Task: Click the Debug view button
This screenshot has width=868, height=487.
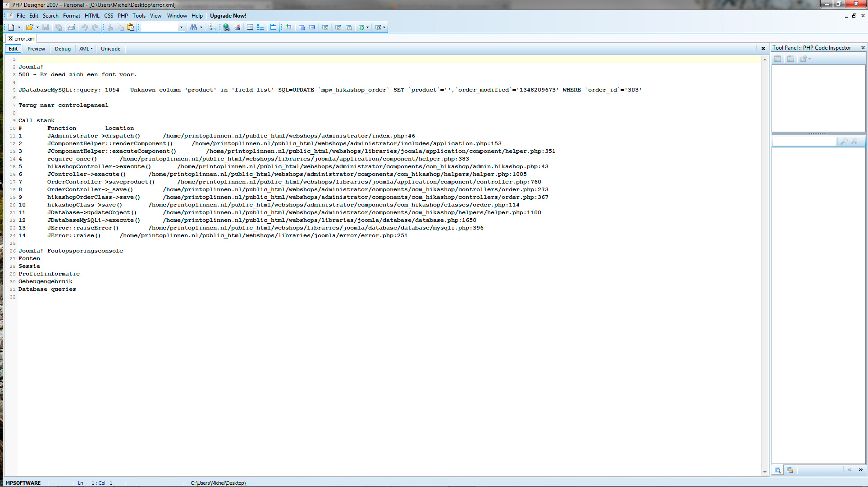Action: 63,49
